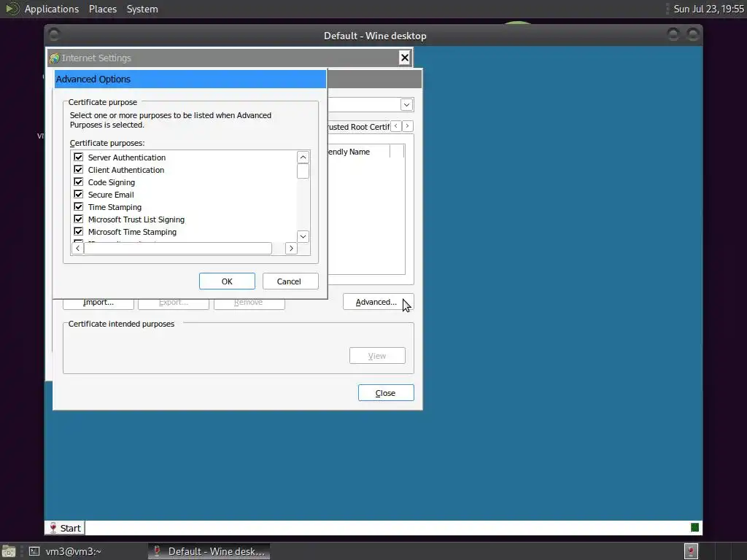
Task: Select Default - Wine desktop taskbar item
Action: (209, 551)
